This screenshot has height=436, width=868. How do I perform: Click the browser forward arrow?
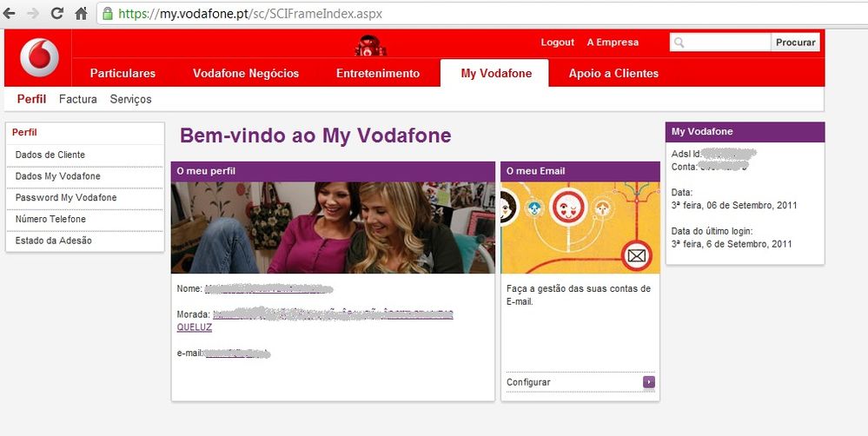[33, 13]
